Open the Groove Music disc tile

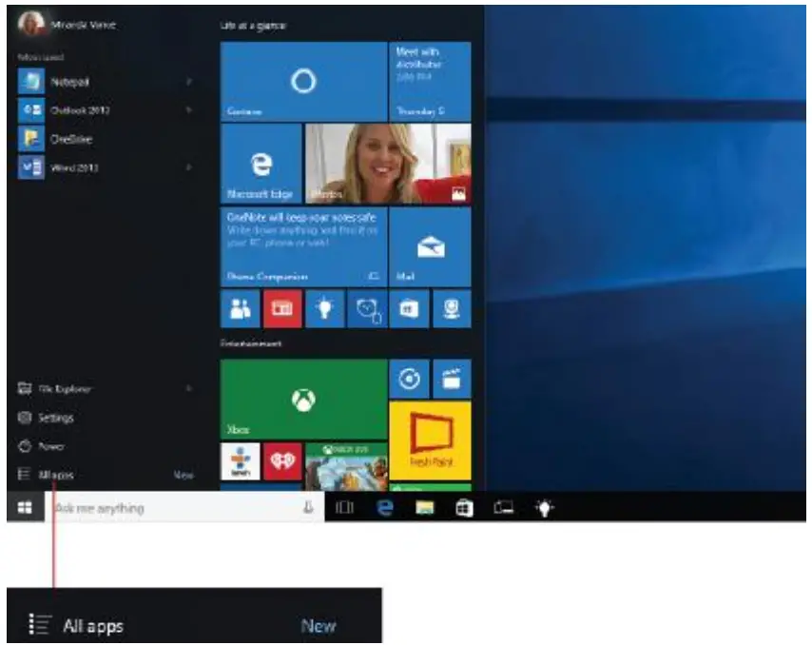pos(409,379)
